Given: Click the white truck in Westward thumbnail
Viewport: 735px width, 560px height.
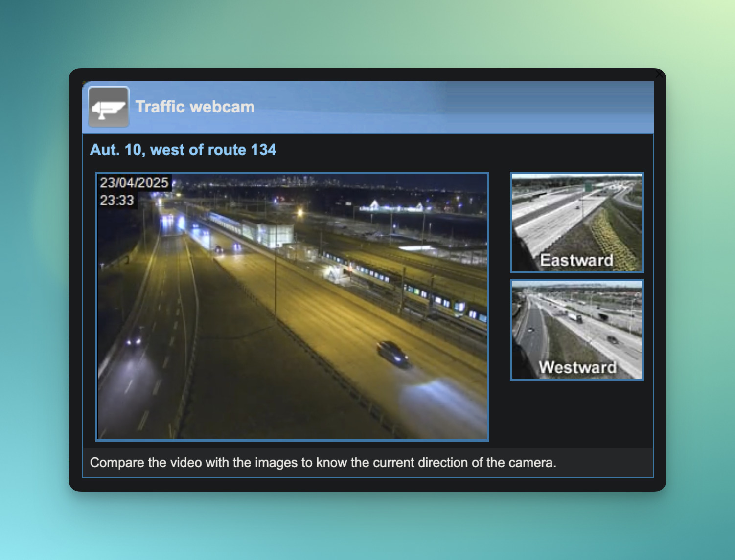Looking at the screenshot, I should point(575,317).
